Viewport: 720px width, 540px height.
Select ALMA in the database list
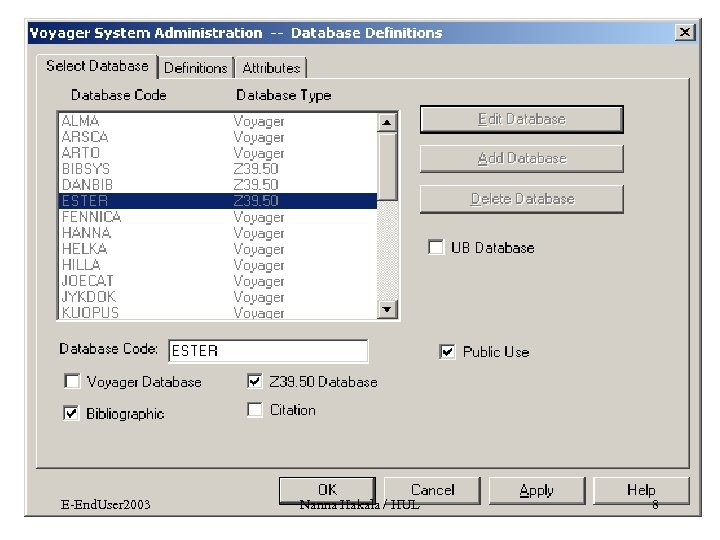click(218, 121)
